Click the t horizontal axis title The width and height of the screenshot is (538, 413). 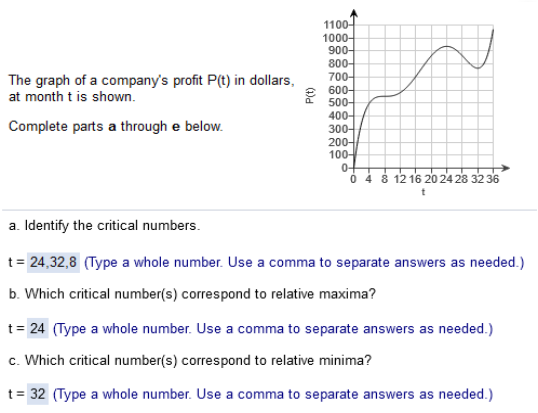423,192
